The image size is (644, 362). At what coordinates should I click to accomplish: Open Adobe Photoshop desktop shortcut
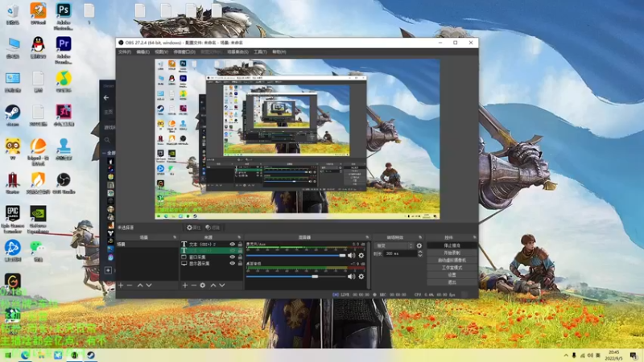click(64, 15)
